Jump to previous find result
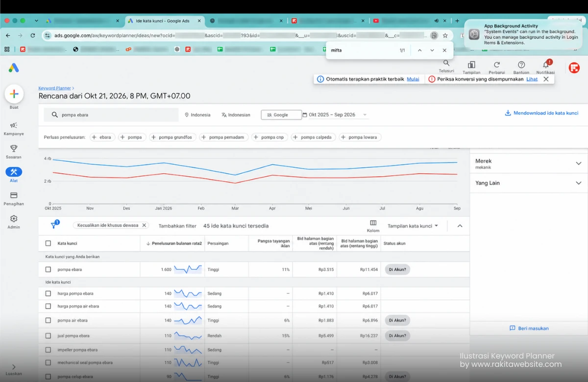This screenshot has height=382, width=588. (x=419, y=50)
